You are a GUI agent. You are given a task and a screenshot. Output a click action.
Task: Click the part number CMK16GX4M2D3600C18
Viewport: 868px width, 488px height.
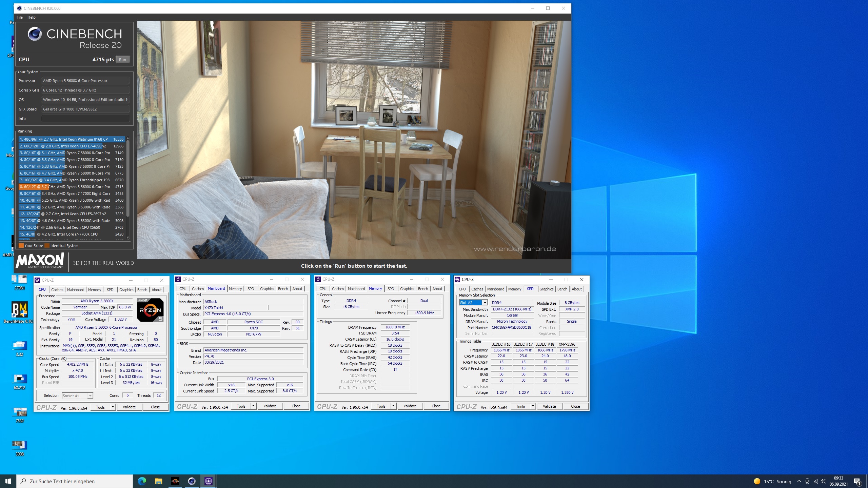click(x=512, y=328)
